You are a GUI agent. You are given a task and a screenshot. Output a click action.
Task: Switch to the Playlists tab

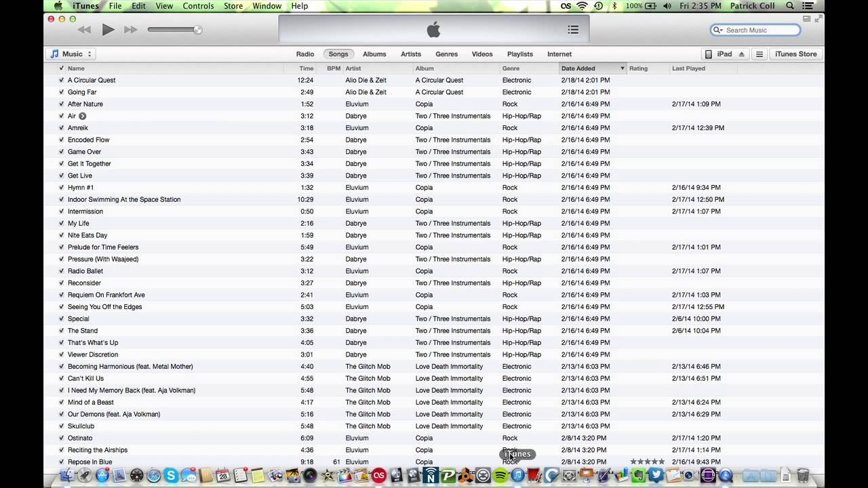pos(520,54)
